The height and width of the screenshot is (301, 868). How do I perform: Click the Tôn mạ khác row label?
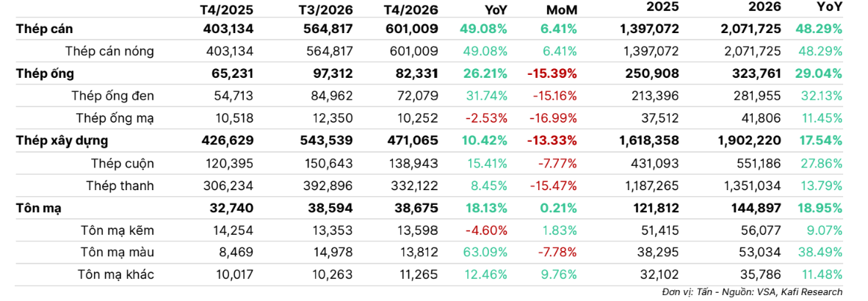pyautogui.click(x=116, y=275)
